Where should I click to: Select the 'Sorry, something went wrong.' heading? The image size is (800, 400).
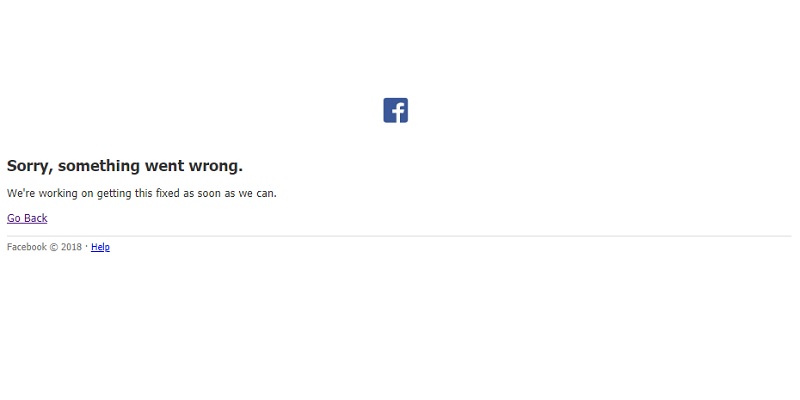(124, 166)
